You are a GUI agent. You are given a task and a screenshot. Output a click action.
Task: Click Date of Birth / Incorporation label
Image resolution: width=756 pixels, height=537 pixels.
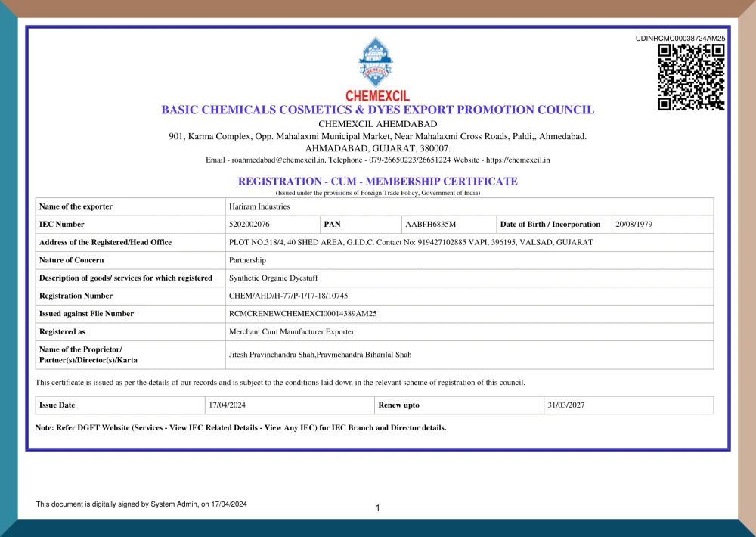550,225
